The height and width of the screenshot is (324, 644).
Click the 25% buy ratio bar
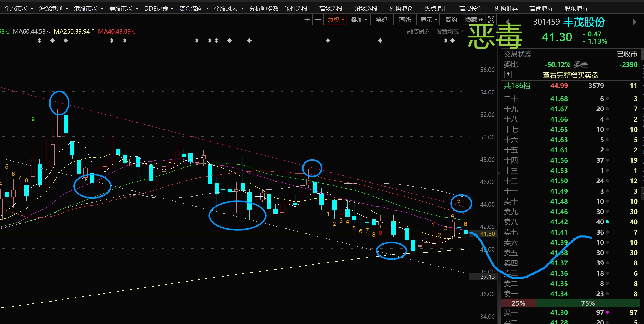[518, 303]
